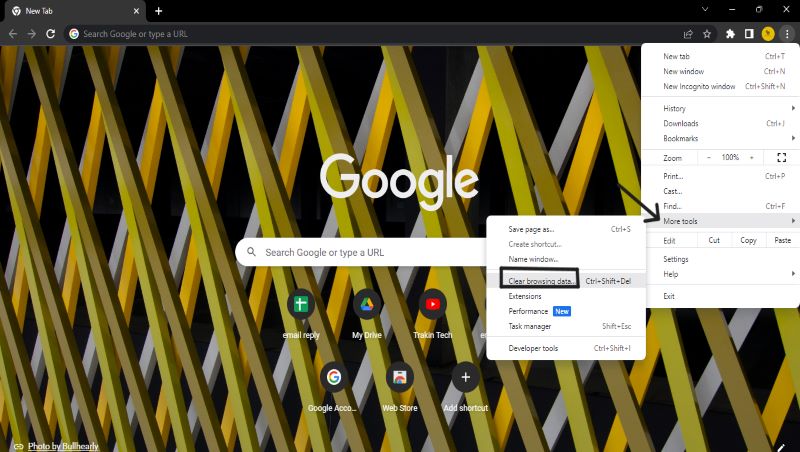Click the forward navigation arrow
Image resolution: width=800 pixels, height=452 pixels.
coord(32,34)
